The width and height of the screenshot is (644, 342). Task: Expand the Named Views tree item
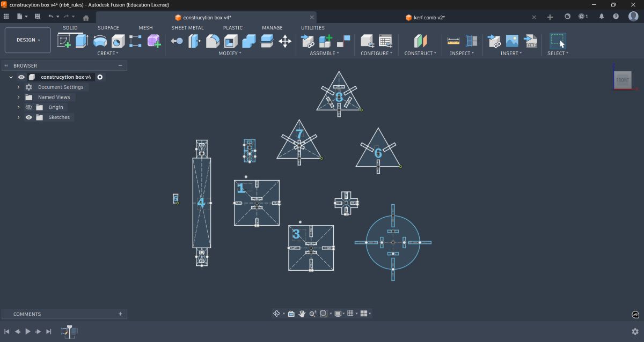pos(18,97)
